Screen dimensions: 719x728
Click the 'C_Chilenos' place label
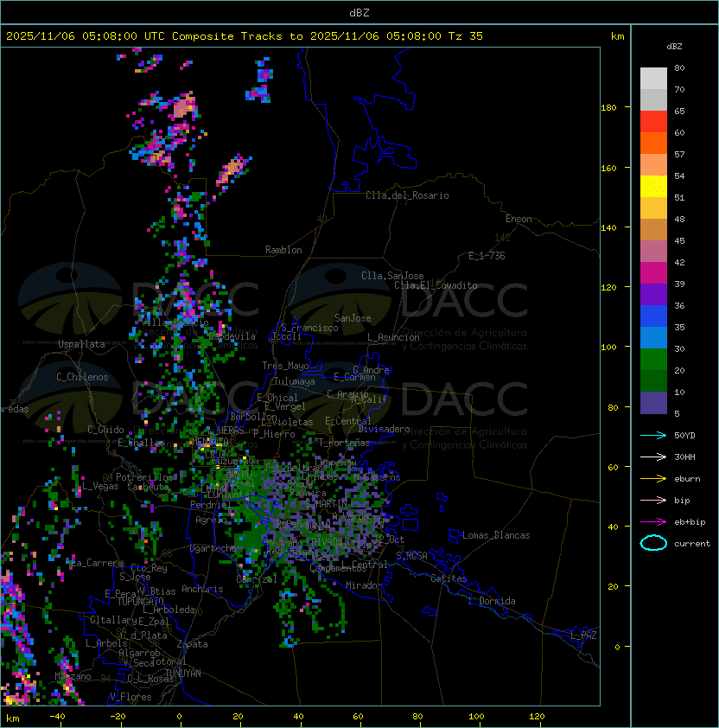tap(82, 377)
